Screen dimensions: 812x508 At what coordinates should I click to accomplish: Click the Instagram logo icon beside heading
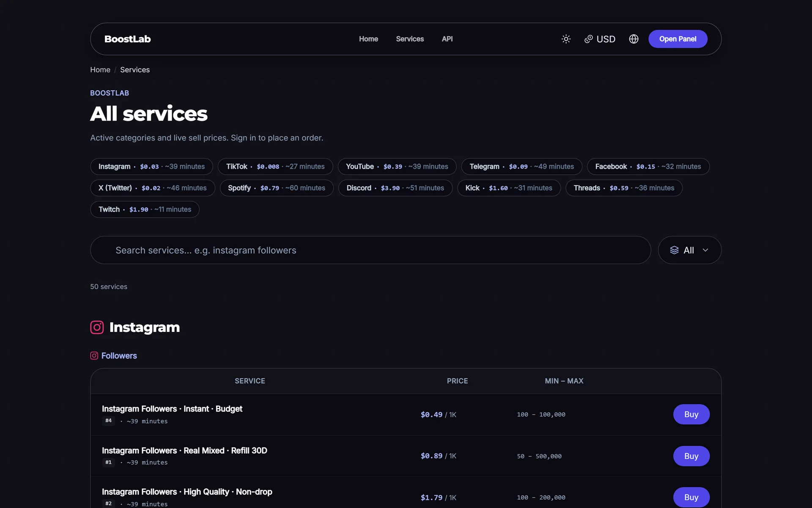(x=97, y=327)
